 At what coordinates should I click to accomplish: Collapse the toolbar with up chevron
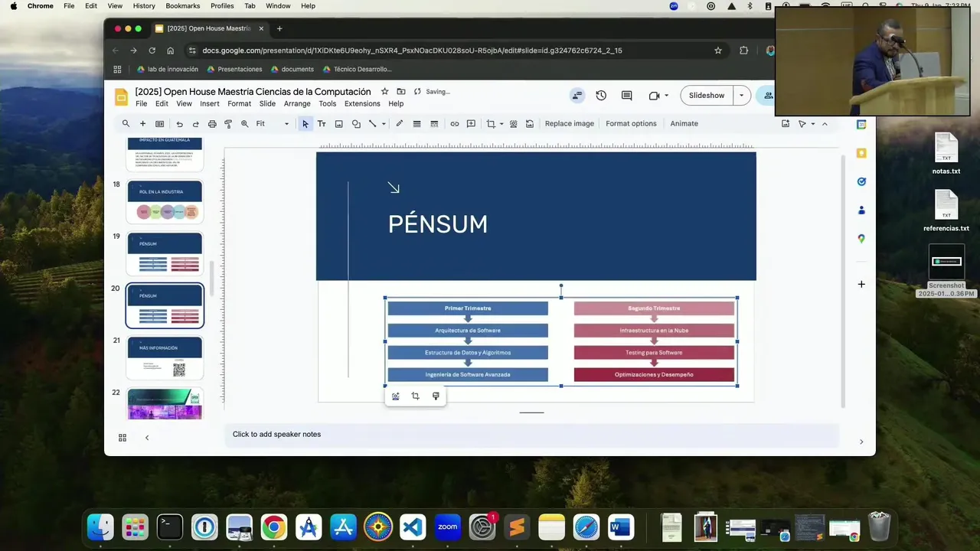click(825, 123)
